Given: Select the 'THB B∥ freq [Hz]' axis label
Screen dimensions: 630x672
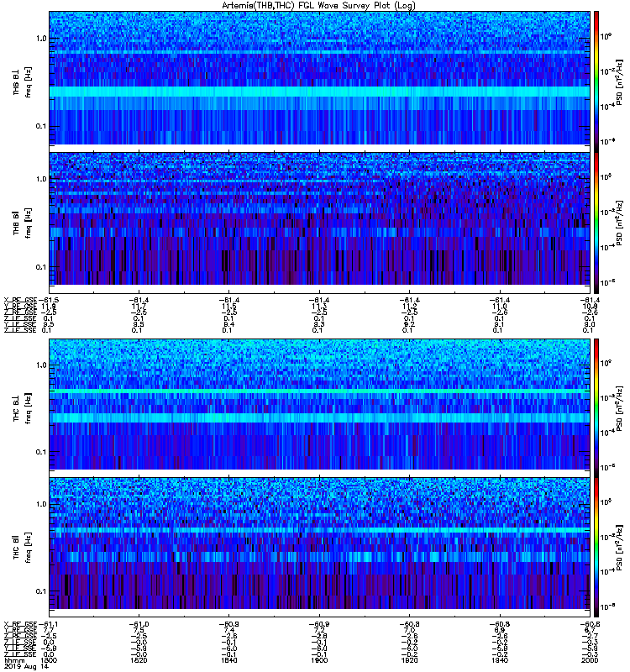Looking at the screenshot, I should coord(23,223).
